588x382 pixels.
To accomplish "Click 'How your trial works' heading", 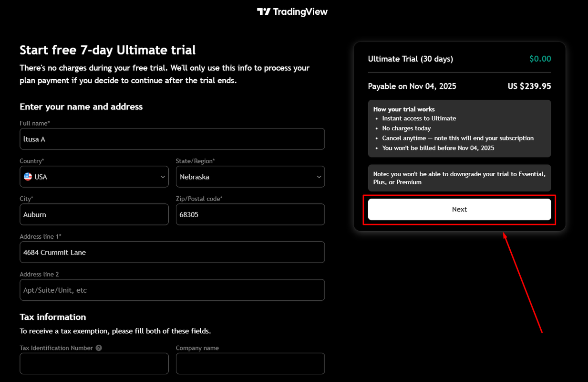I will point(404,109).
